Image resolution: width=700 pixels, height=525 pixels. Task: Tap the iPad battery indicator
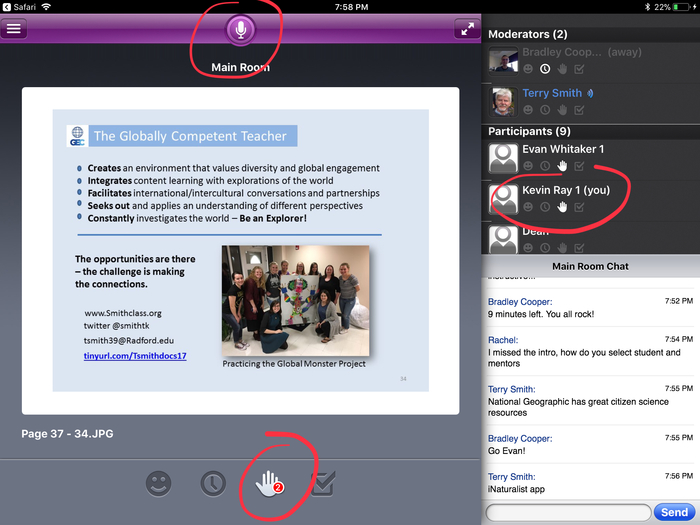tap(682, 6)
